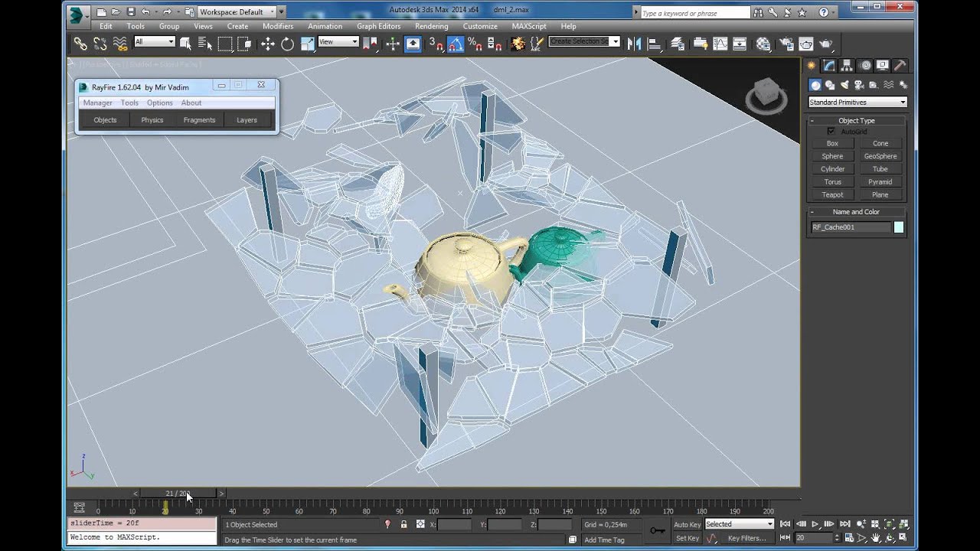
Task: Open the Modifiers menu
Action: (x=278, y=26)
